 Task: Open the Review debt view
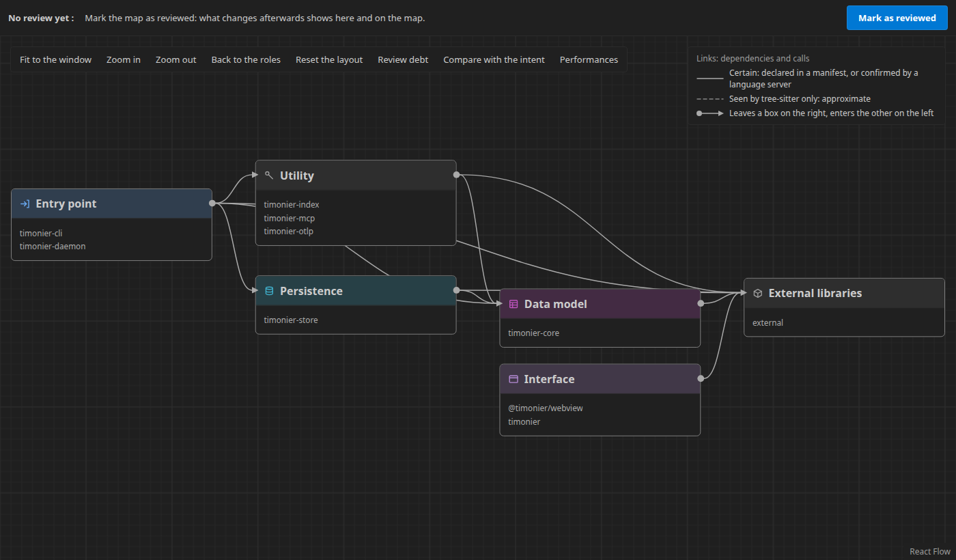tap(403, 59)
